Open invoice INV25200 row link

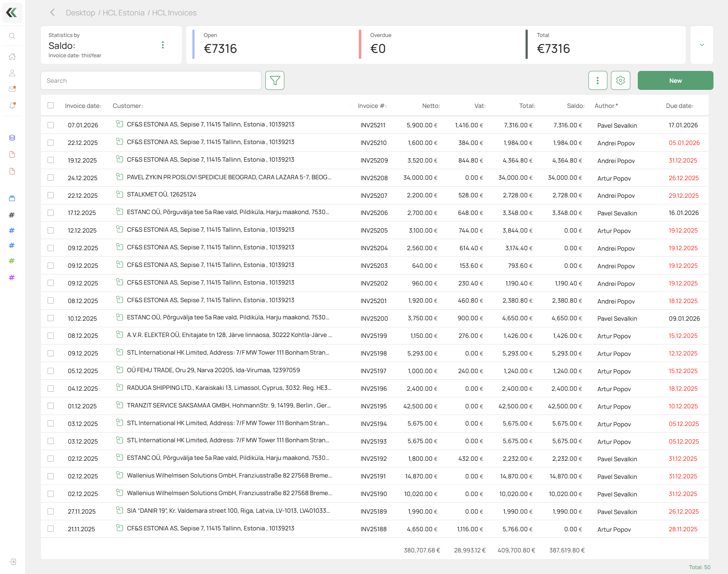374,318
